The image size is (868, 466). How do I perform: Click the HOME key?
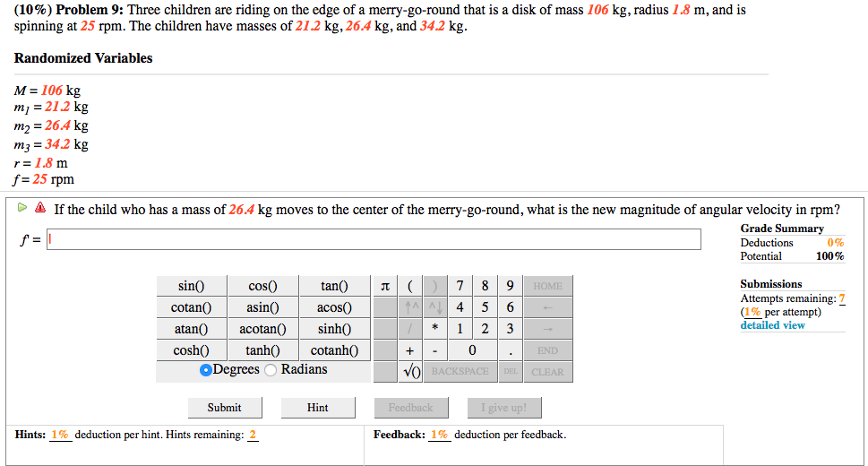coord(548,286)
